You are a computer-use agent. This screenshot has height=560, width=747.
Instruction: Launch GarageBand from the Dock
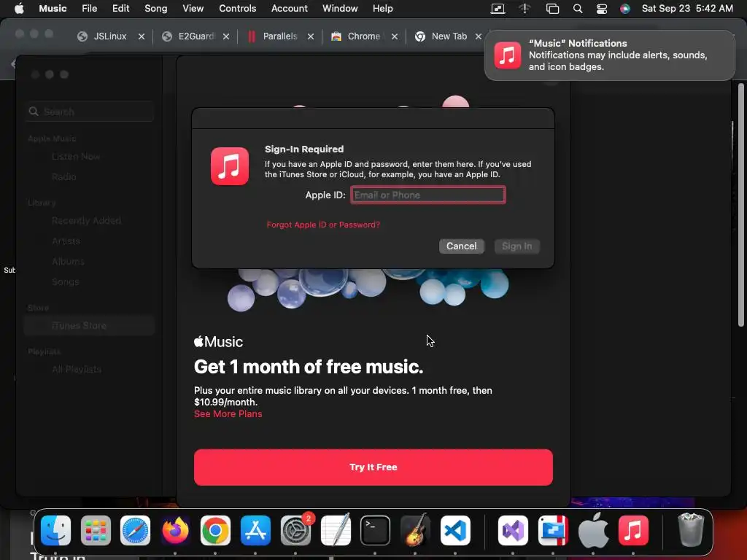415,531
